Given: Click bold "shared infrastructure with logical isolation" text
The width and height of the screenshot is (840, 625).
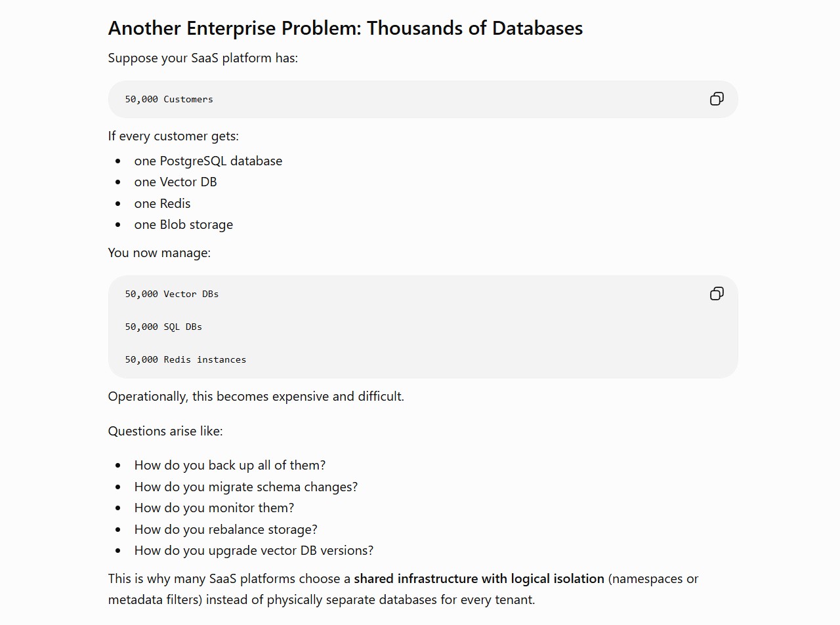Looking at the screenshot, I should 479,579.
